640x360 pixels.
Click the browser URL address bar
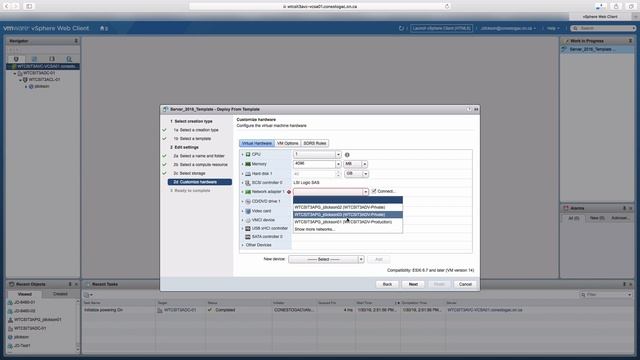[320, 6]
